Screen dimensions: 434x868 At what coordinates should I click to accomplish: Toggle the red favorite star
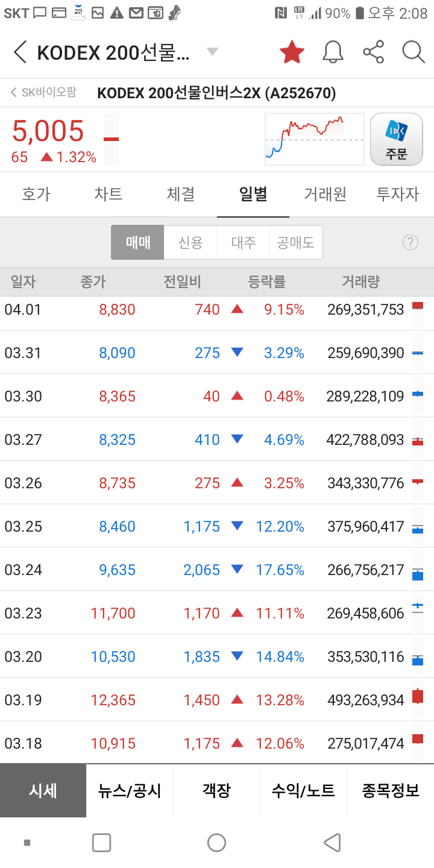pyautogui.click(x=292, y=52)
